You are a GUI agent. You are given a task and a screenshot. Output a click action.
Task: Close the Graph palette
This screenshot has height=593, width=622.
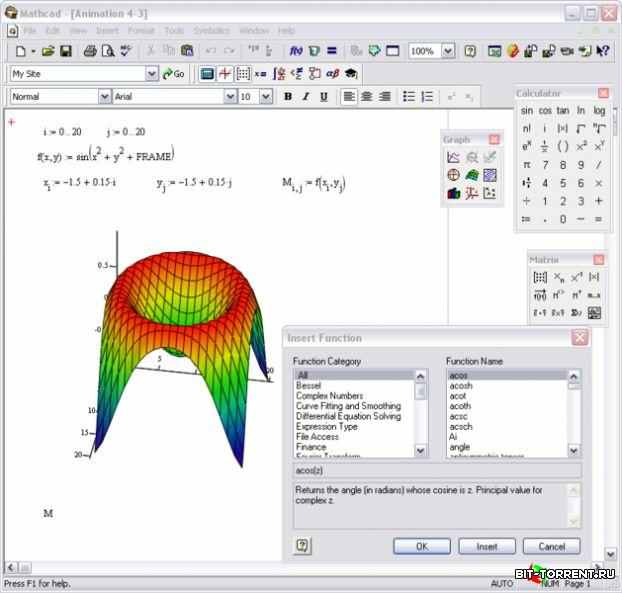[494, 139]
